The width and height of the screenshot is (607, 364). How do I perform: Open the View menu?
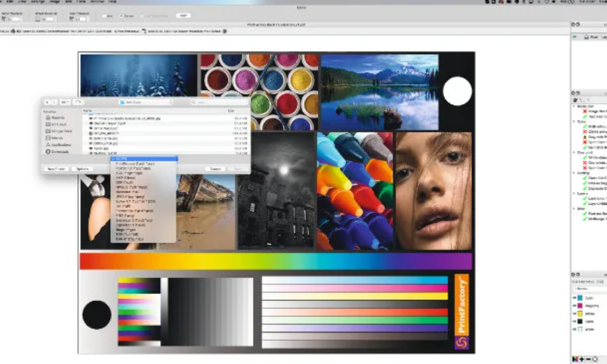pyautogui.click(x=22, y=2)
